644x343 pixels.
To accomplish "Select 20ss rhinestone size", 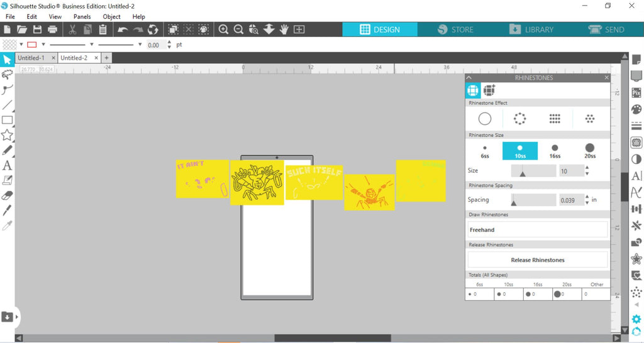I will [590, 151].
